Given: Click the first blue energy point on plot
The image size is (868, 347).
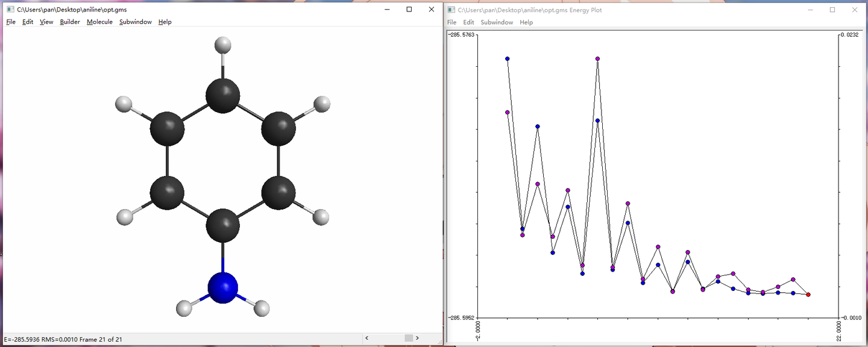Looking at the screenshot, I should click(508, 59).
